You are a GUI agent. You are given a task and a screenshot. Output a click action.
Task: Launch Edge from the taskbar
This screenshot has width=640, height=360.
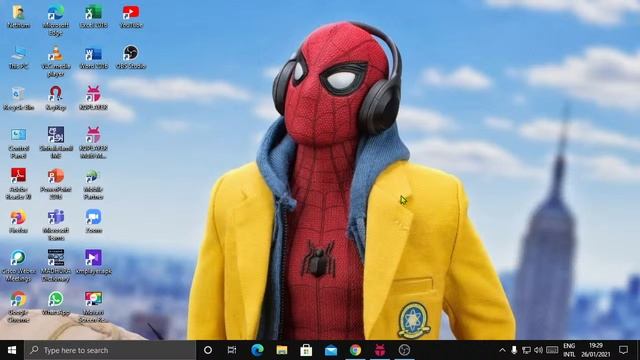[x=257, y=350]
